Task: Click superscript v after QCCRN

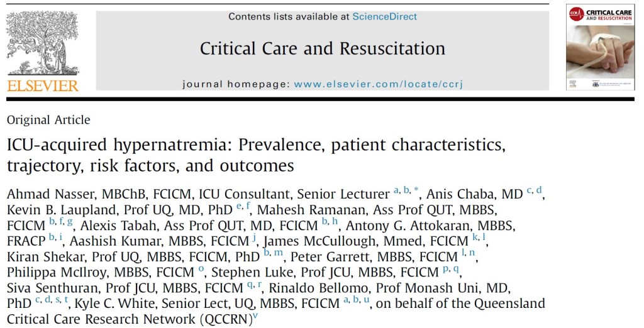Action: tap(255, 316)
